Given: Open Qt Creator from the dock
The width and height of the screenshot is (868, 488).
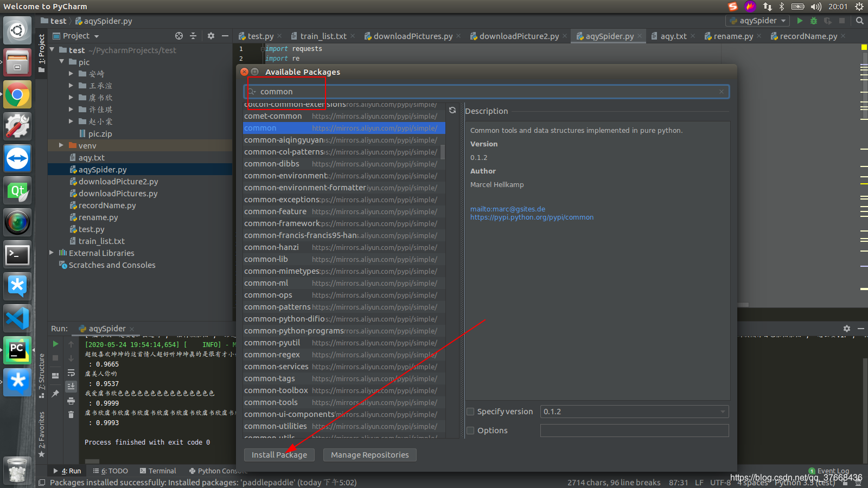Looking at the screenshot, I should point(17,191).
